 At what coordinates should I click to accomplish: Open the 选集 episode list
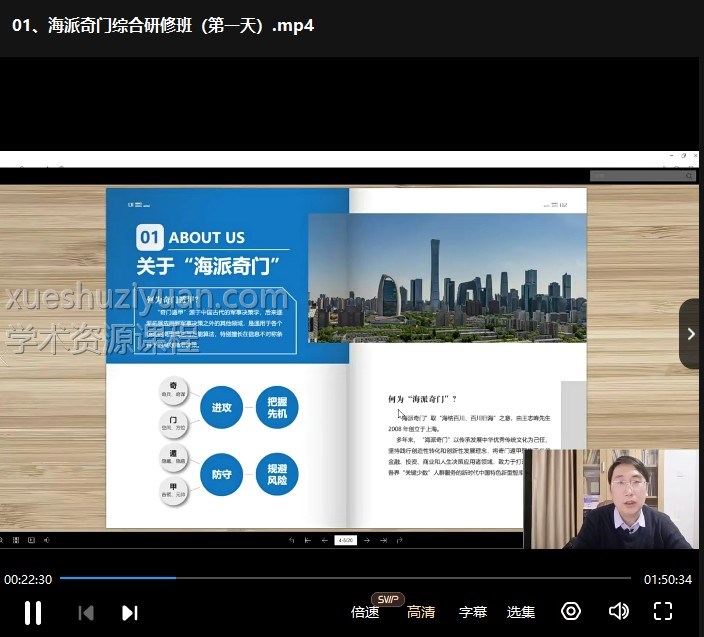pos(521,612)
